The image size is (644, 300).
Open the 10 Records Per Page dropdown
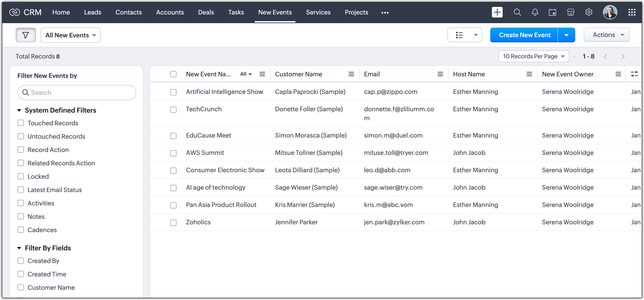[533, 56]
